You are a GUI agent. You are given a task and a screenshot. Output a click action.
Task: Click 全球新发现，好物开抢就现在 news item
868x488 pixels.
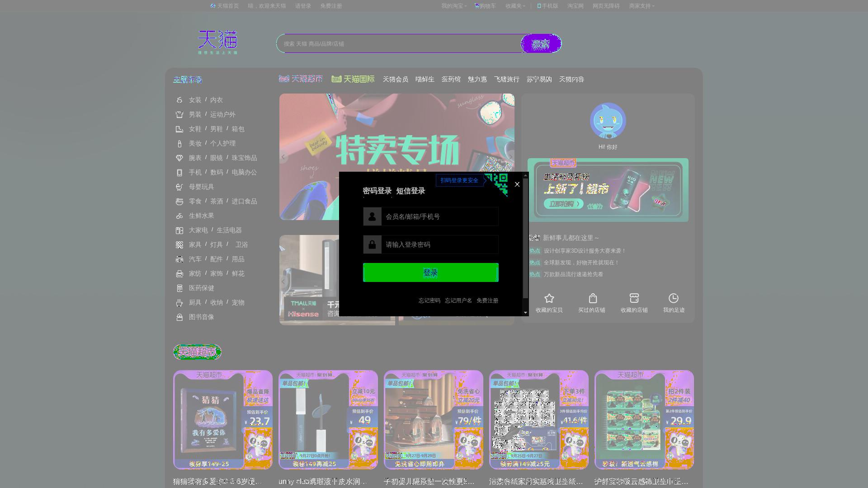[581, 263]
